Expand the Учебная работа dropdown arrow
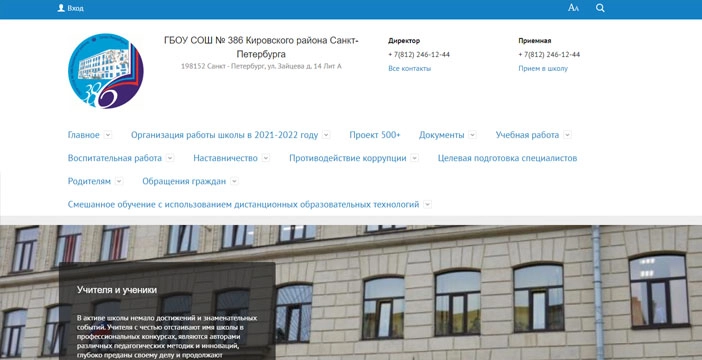The image size is (702, 360). point(567,135)
